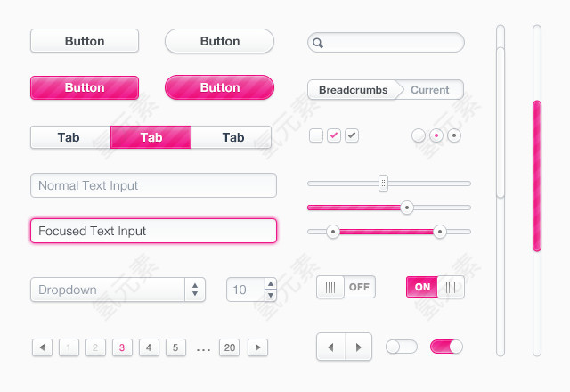Viewport: 570px width, 392px height.
Task: Increase the number stepper value
Action: click(271, 283)
